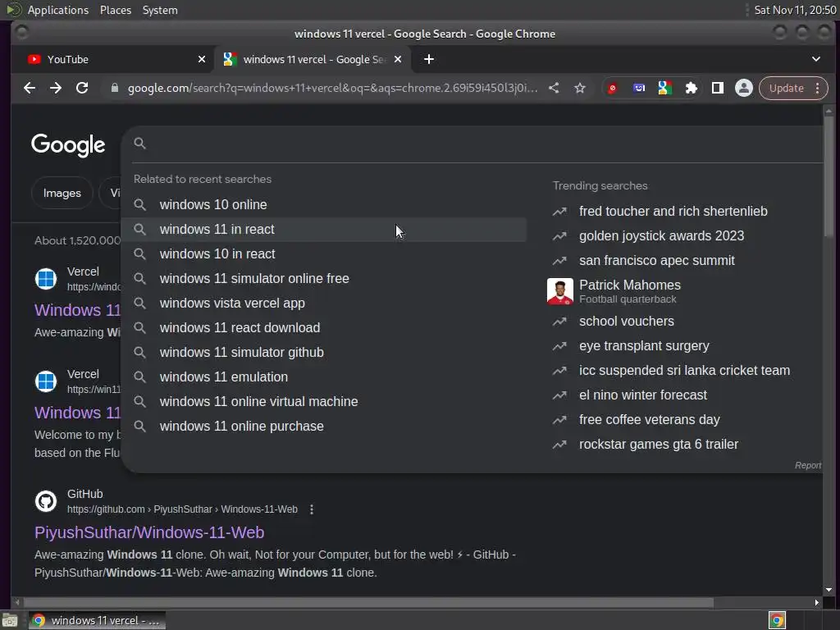Open the colorful Google extension icon
Screen dimensions: 840x630
664,88
